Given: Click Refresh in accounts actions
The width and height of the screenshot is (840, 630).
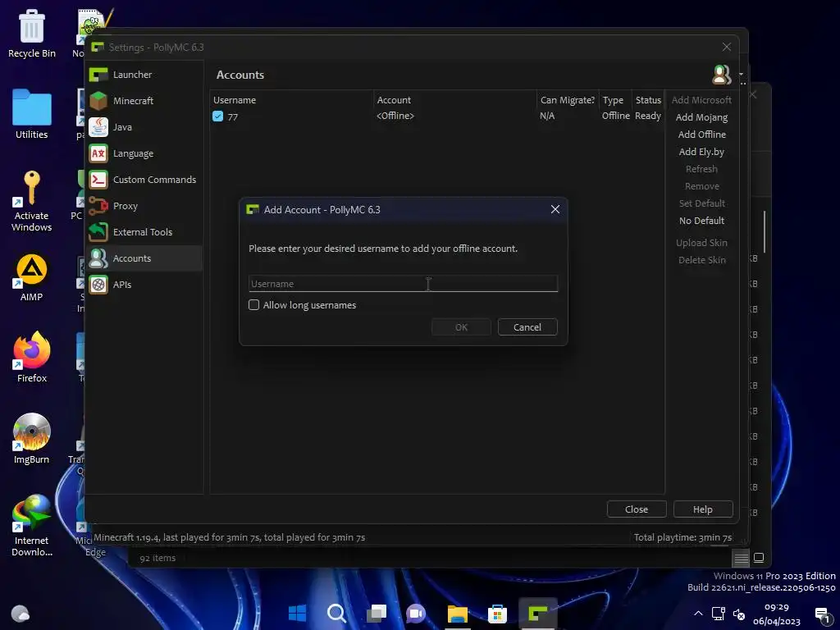Looking at the screenshot, I should 701,169.
